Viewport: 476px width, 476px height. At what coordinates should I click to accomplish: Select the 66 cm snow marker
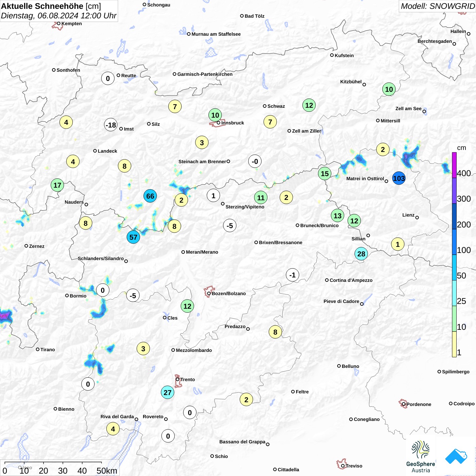pyautogui.click(x=150, y=196)
